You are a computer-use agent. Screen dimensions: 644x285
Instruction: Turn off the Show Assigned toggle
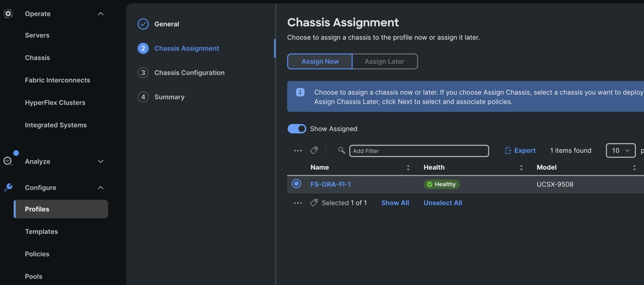coord(297,129)
